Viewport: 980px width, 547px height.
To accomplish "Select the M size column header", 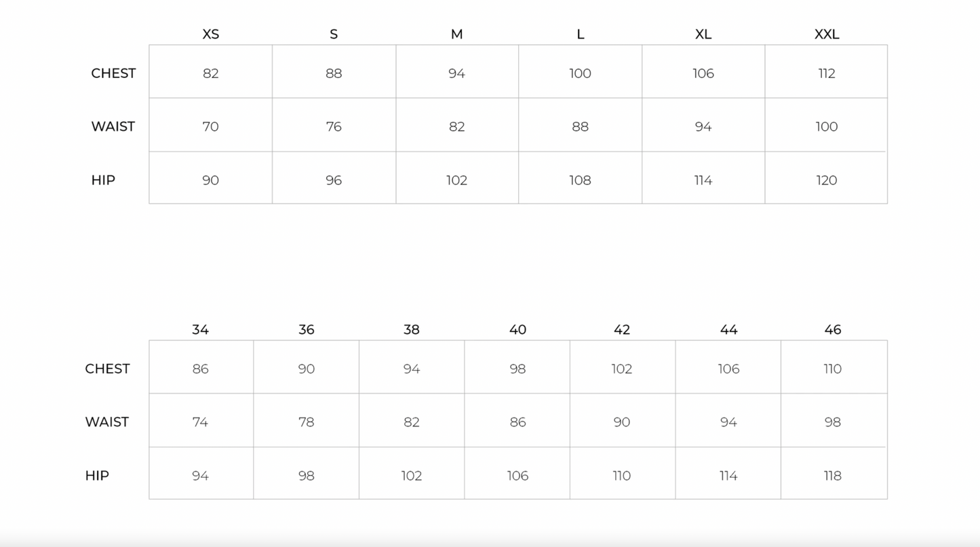I will tap(456, 34).
